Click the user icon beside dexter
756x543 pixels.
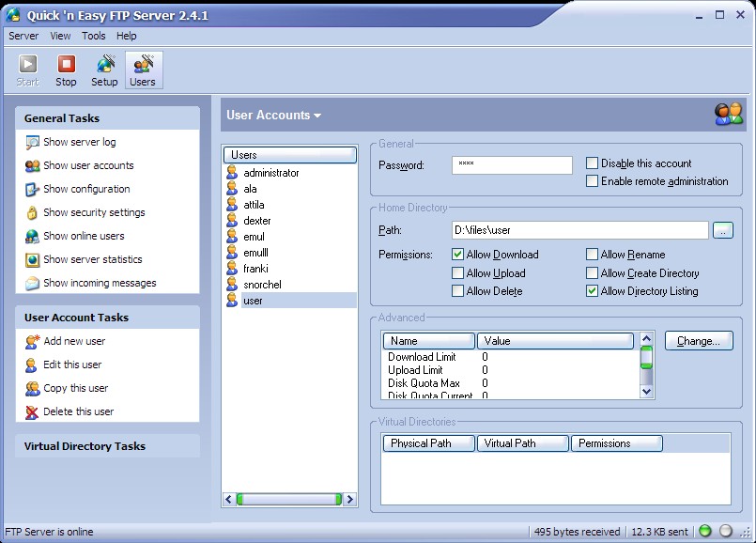232,221
